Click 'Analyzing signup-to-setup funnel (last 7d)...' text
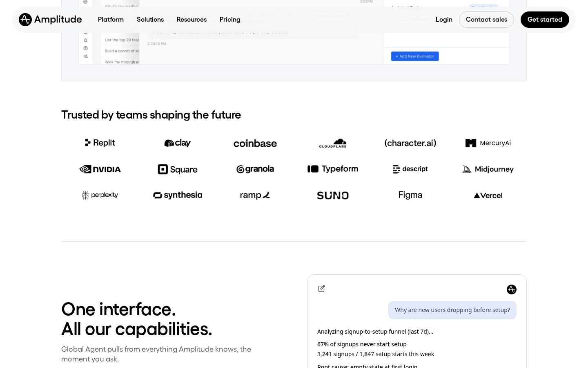Viewport: 588px width, 368px height. tap(375, 332)
